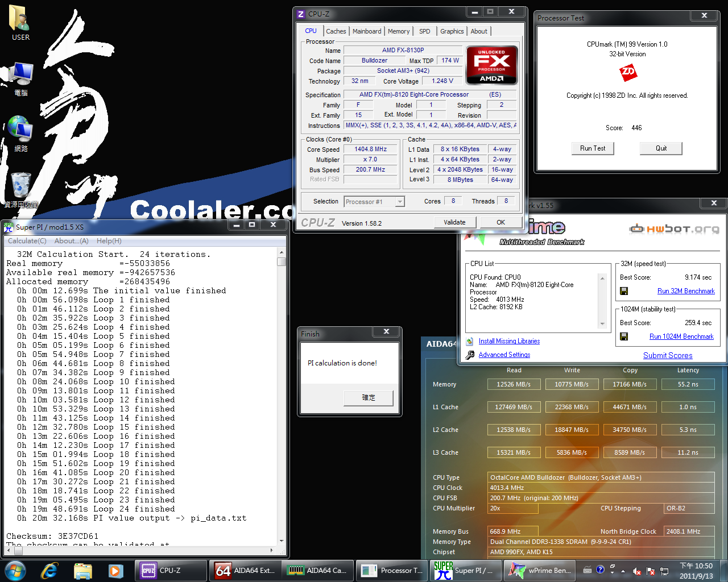
Task: Click scroll down arrow in Super PI output
Action: [282, 541]
